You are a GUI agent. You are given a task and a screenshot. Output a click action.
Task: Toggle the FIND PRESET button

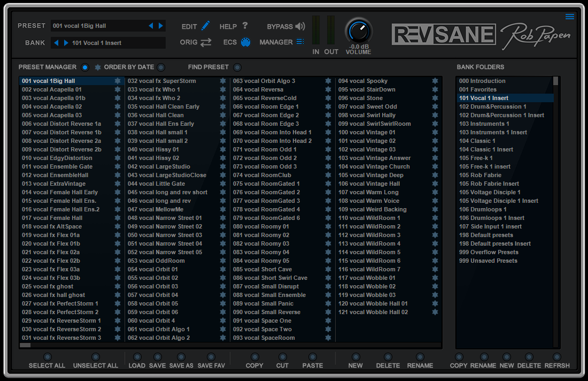237,67
